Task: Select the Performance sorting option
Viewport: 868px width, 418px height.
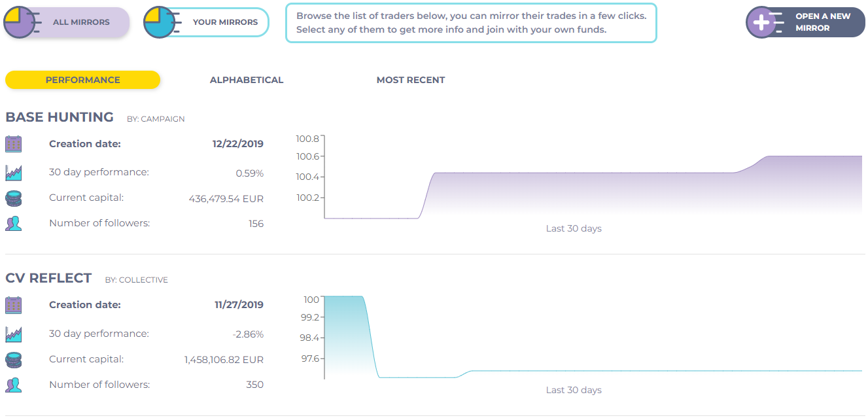Action: click(82, 79)
